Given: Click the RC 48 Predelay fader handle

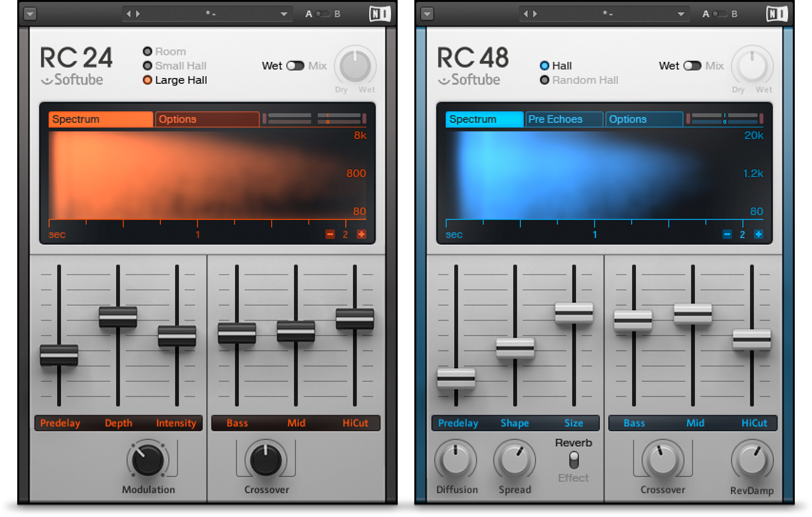Looking at the screenshot, I should point(456,378).
